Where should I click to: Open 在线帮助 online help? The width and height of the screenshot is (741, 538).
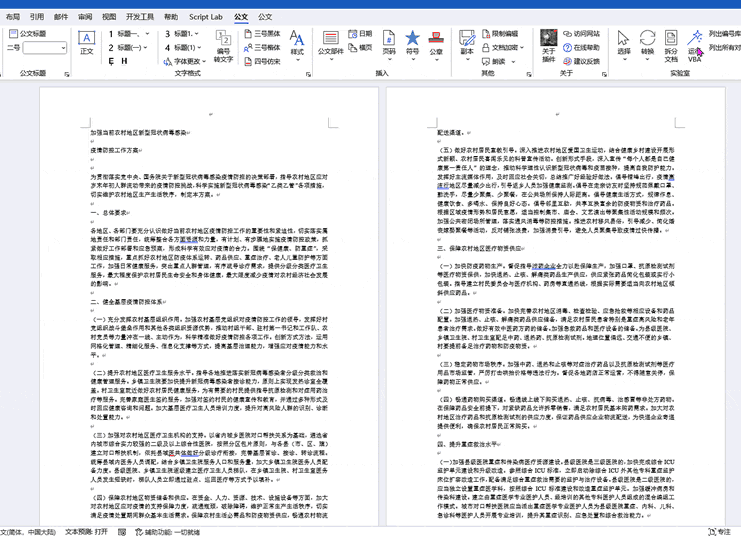pos(581,47)
